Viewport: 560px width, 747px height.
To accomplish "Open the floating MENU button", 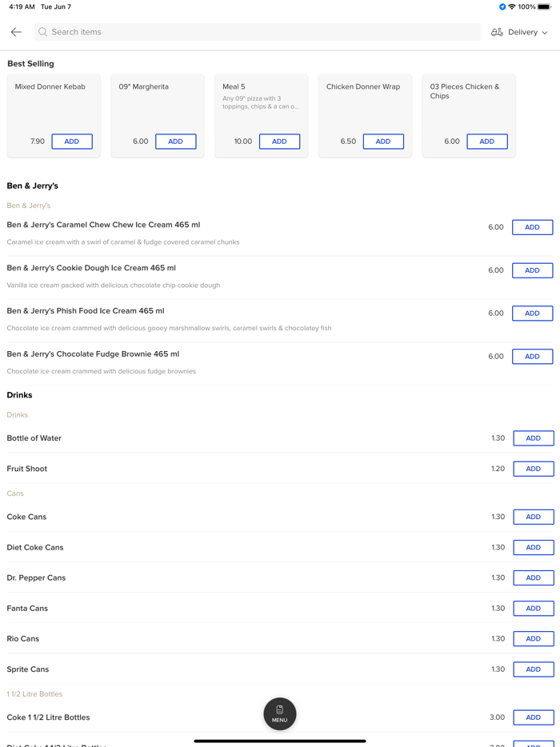I will pos(279,713).
